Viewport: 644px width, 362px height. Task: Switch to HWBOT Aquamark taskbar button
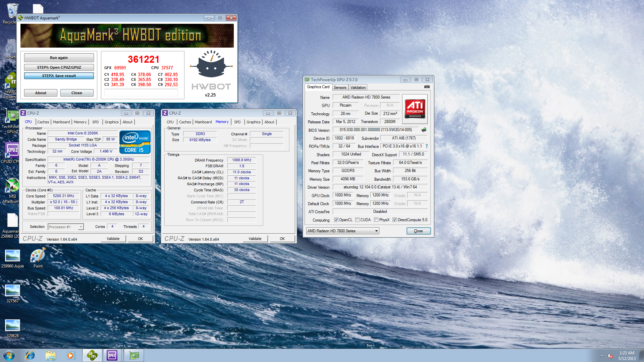pos(92,355)
